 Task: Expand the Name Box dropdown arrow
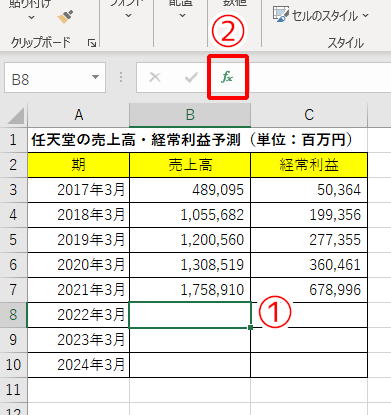pos(95,77)
